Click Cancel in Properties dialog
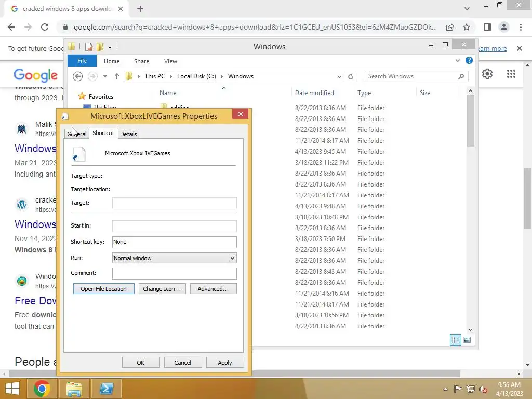Viewport: 532px width, 399px height. pos(182,362)
